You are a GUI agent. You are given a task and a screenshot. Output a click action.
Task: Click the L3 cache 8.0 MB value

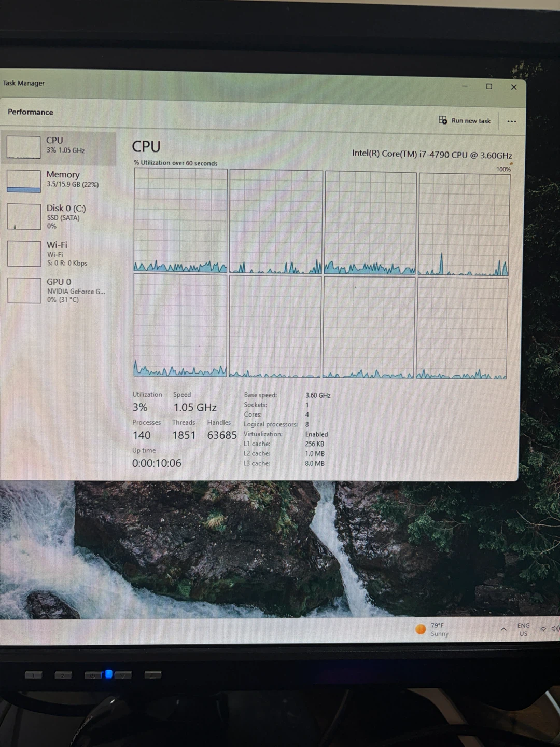pyautogui.click(x=314, y=463)
